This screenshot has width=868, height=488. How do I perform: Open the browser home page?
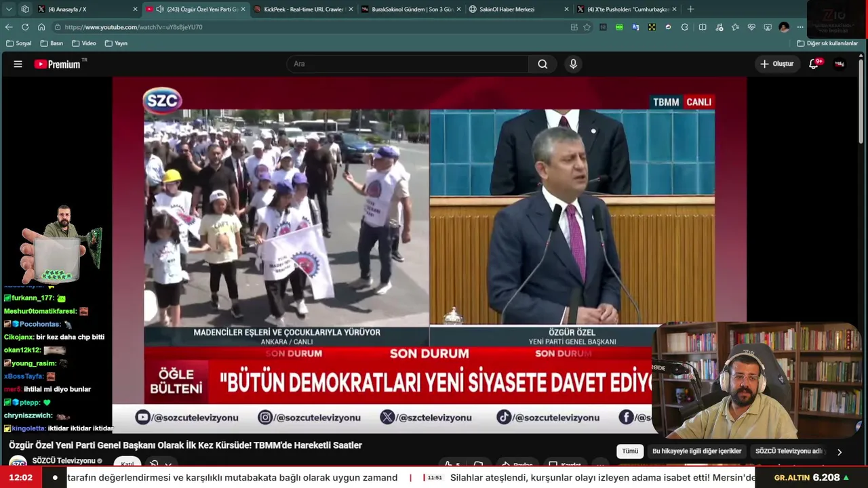(41, 27)
